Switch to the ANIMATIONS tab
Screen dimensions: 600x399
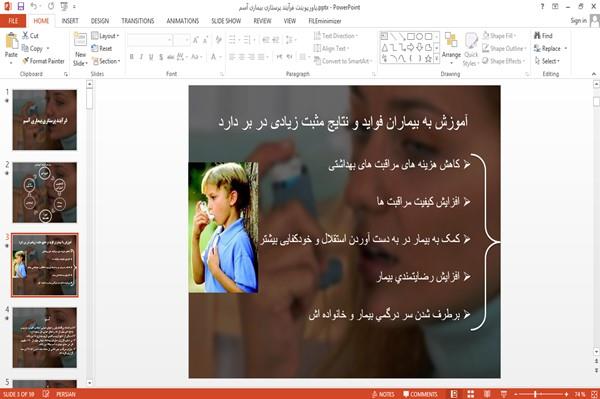pos(183,21)
